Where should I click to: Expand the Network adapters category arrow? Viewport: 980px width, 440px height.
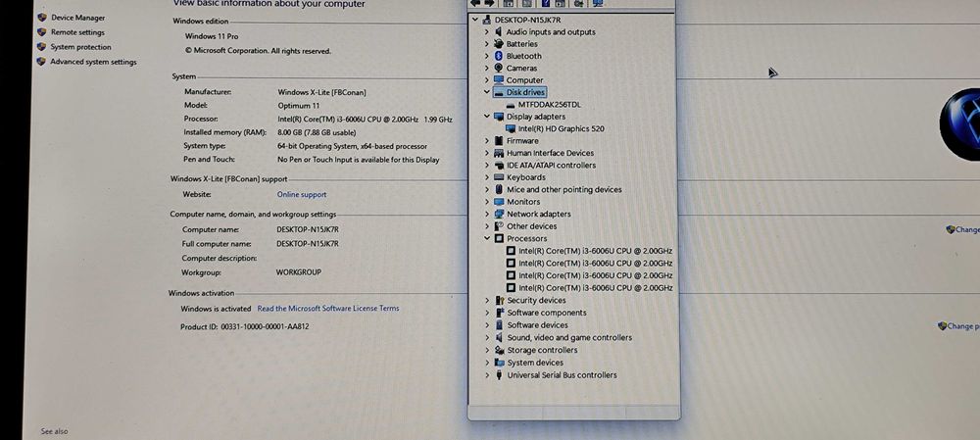pyautogui.click(x=487, y=214)
